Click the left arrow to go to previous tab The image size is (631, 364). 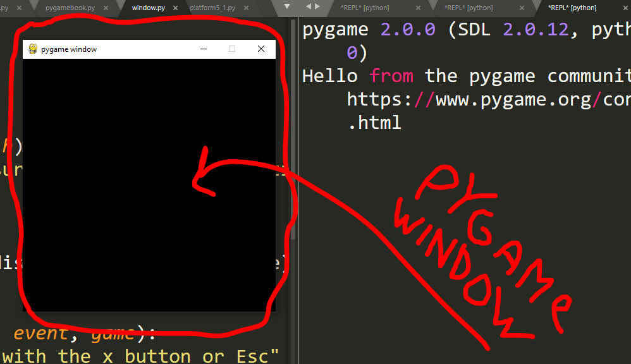(x=307, y=6)
